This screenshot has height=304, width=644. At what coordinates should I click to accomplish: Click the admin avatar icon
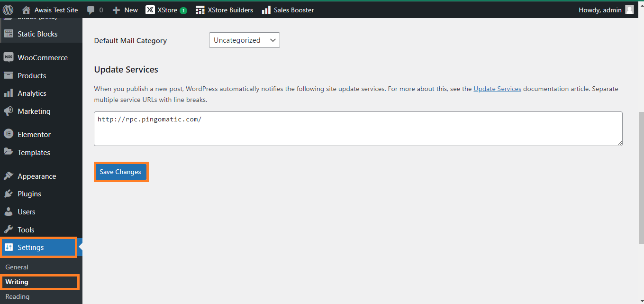[629, 10]
